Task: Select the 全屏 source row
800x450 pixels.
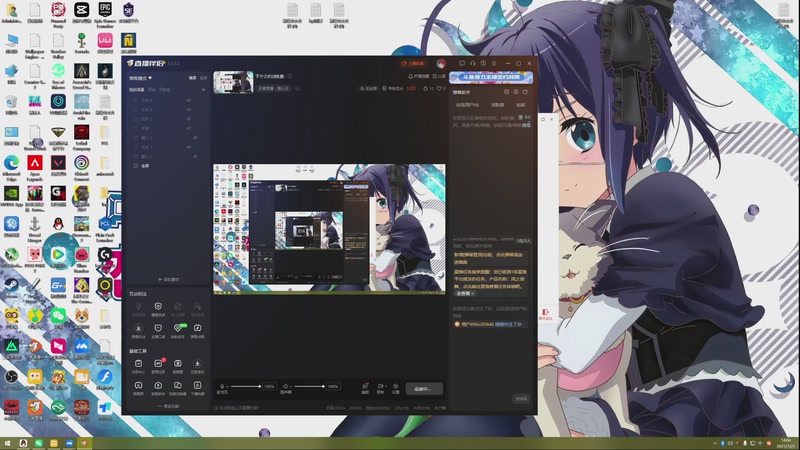Action: 166,166
